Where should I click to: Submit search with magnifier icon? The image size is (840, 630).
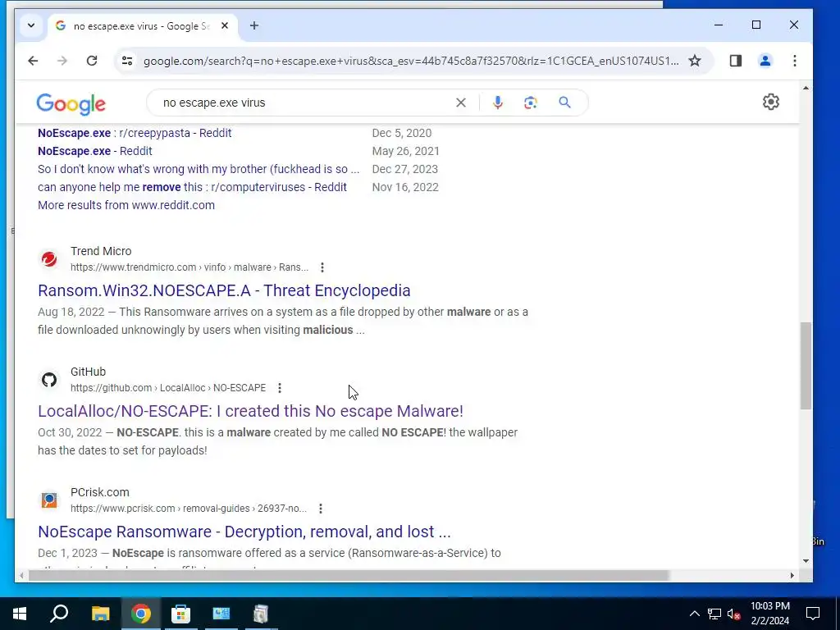pos(564,103)
